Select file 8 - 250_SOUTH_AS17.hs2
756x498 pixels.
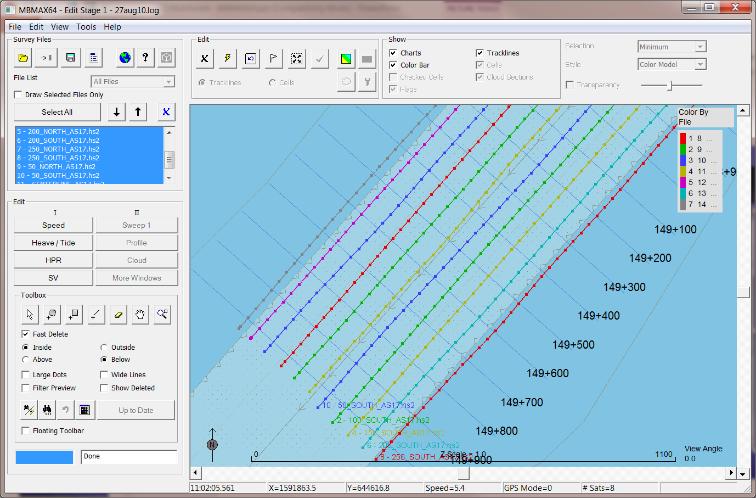pyautogui.click(x=89, y=158)
